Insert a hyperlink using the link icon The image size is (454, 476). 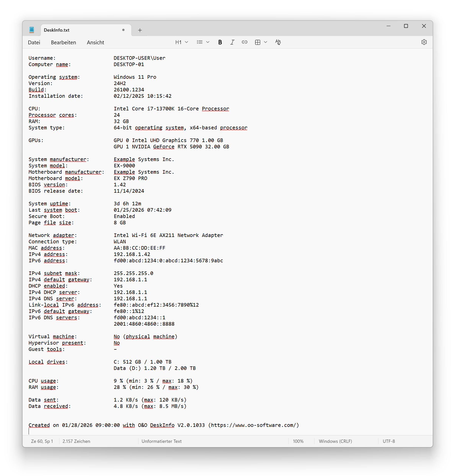pyautogui.click(x=244, y=42)
